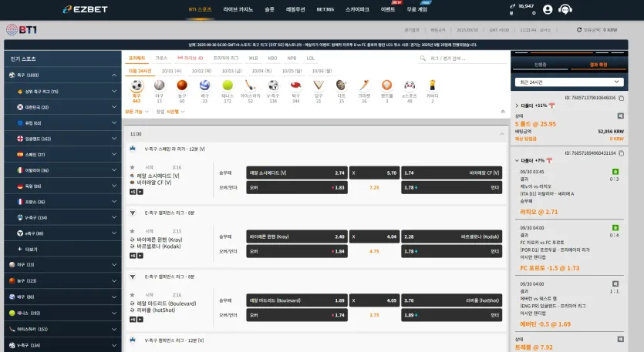
Task: Expand the 다폴더 +11% bet details
Action: pos(517,106)
